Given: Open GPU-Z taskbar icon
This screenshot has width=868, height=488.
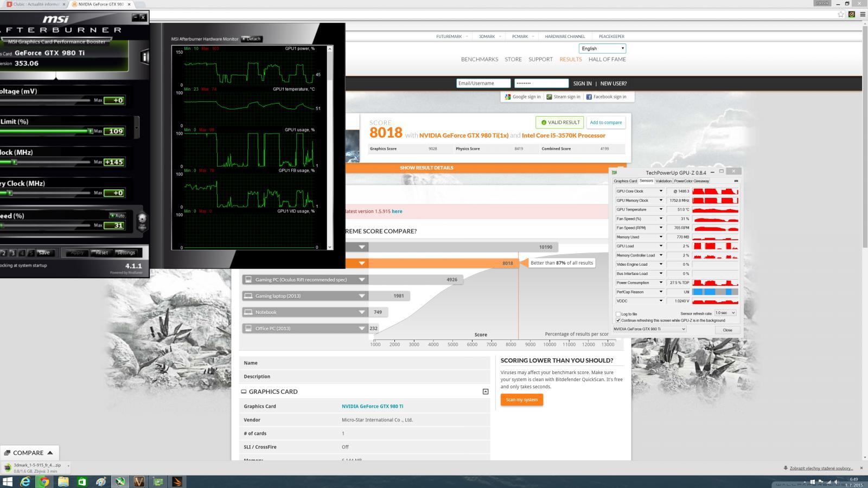Looking at the screenshot, I should [158, 481].
